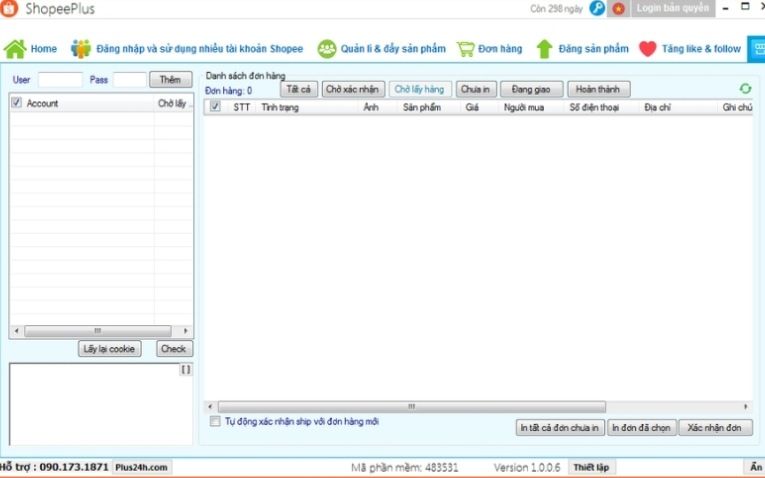Click the multi-account login people icon
This screenshot has height=478, width=765.
(81, 49)
